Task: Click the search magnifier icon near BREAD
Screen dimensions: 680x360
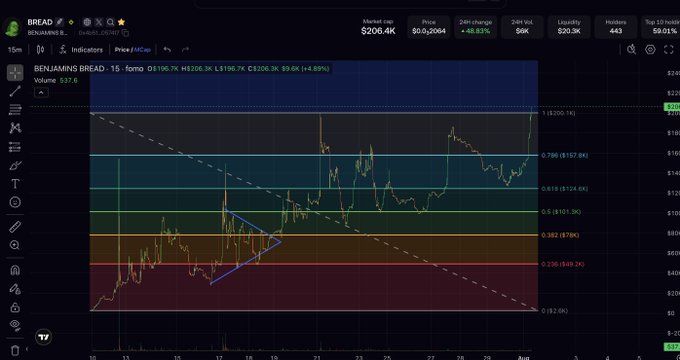Action: tap(111, 22)
